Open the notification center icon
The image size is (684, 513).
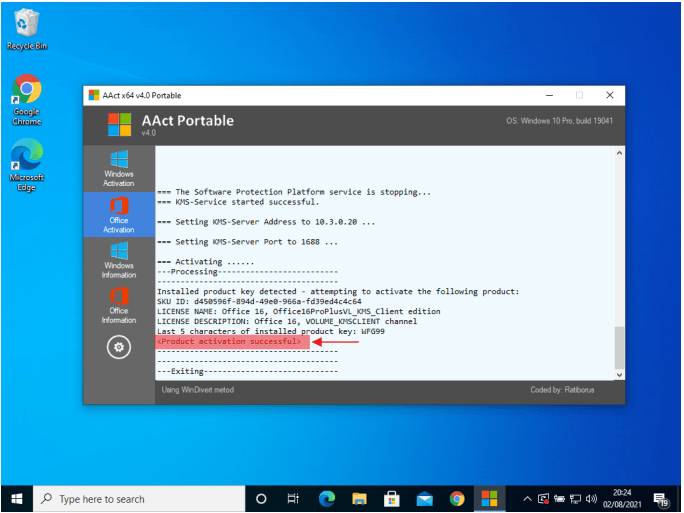[x=660, y=499]
